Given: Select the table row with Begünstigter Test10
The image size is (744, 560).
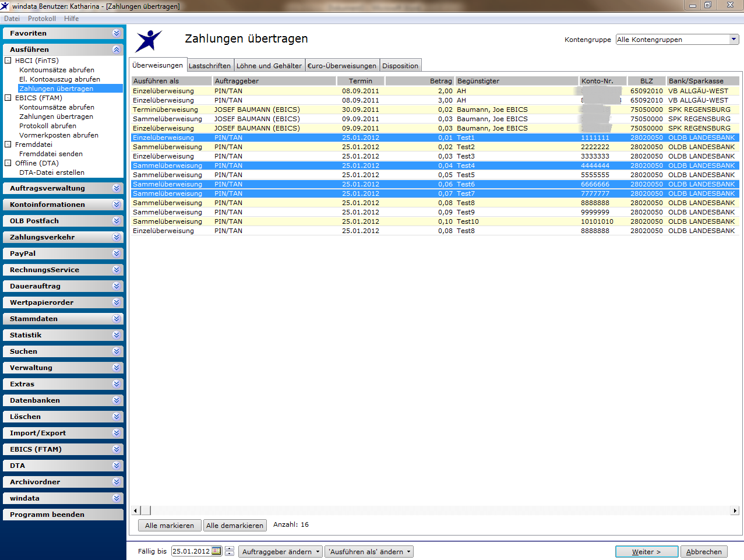Looking at the screenshot, I should coord(435,221).
